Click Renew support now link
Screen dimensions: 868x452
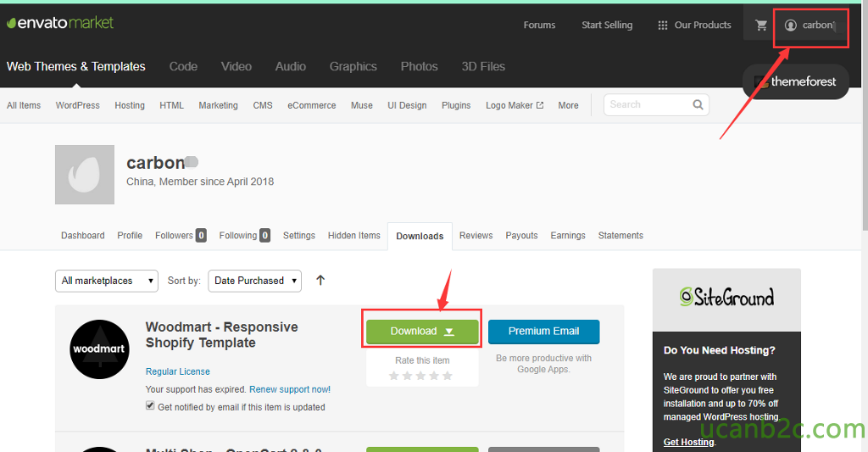(290, 389)
